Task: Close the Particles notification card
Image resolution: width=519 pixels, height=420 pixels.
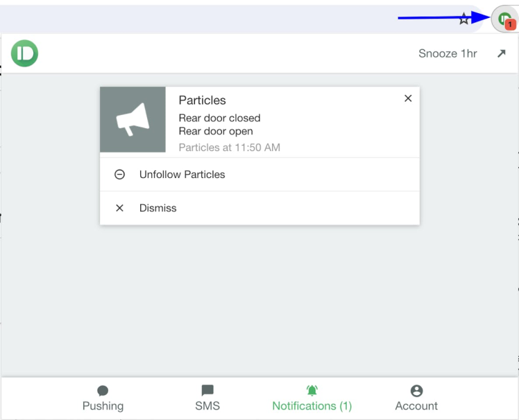Action: [408, 98]
